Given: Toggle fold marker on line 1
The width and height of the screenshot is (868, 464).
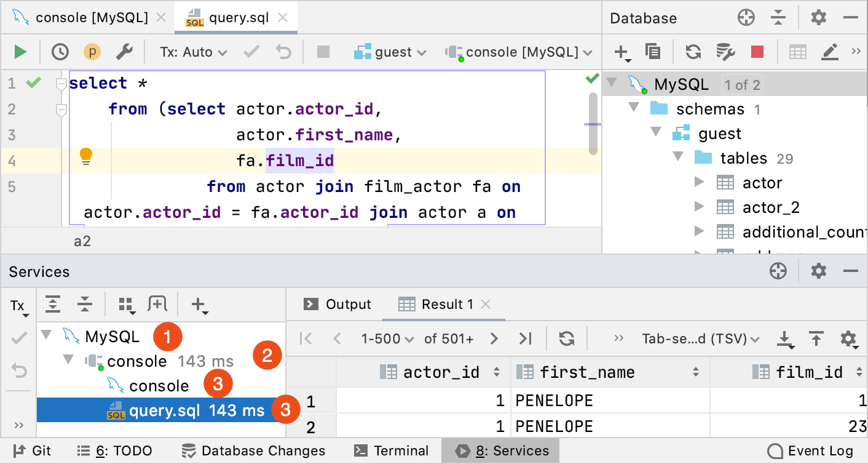Looking at the screenshot, I should [61, 84].
